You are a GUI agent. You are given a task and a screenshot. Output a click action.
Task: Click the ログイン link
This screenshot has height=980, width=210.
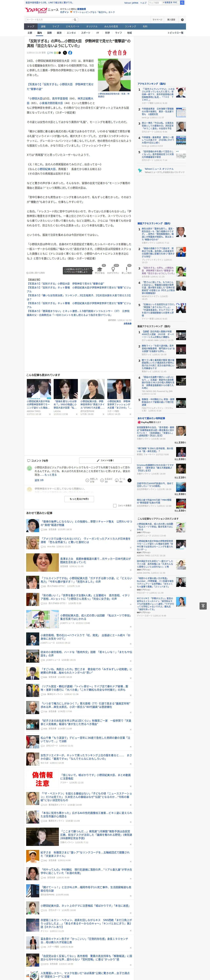(64, 12)
